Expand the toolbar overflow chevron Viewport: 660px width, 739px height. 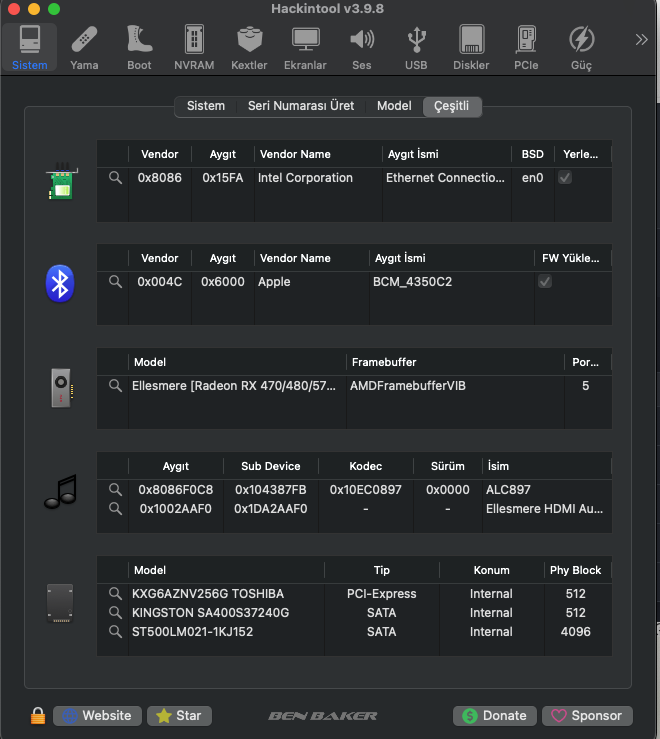point(641,40)
